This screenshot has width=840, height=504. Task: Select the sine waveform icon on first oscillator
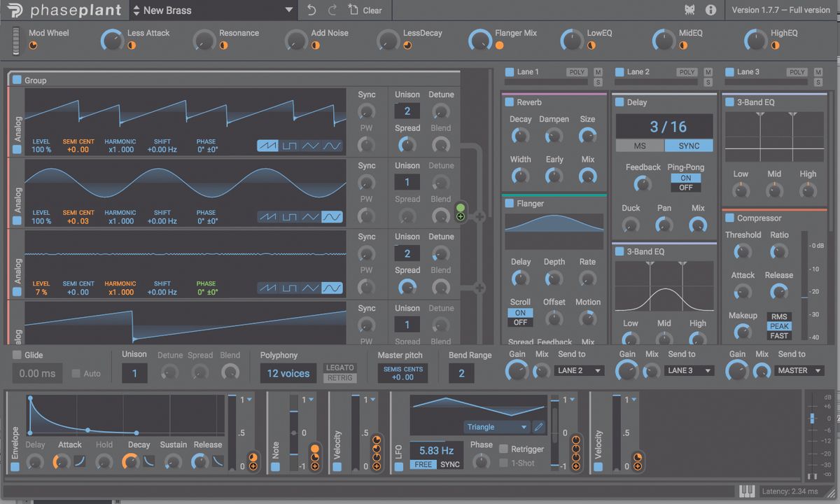pyautogui.click(x=332, y=146)
